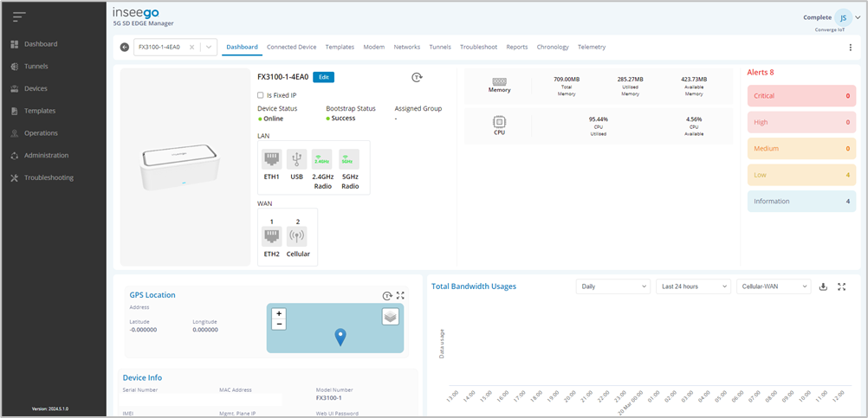This screenshot has width=868, height=418.
Task: Click the 285.27MB utilised memory value
Action: pyautogui.click(x=630, y=79)
